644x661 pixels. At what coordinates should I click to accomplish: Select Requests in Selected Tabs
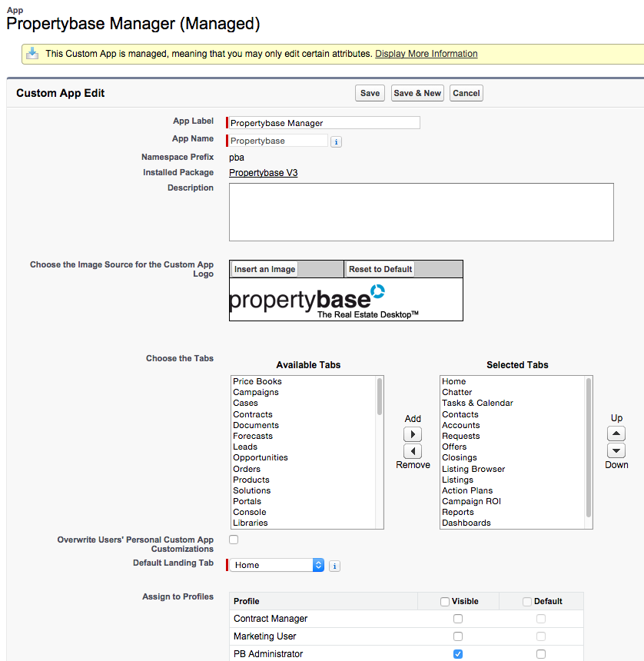(x=460, y=436)
